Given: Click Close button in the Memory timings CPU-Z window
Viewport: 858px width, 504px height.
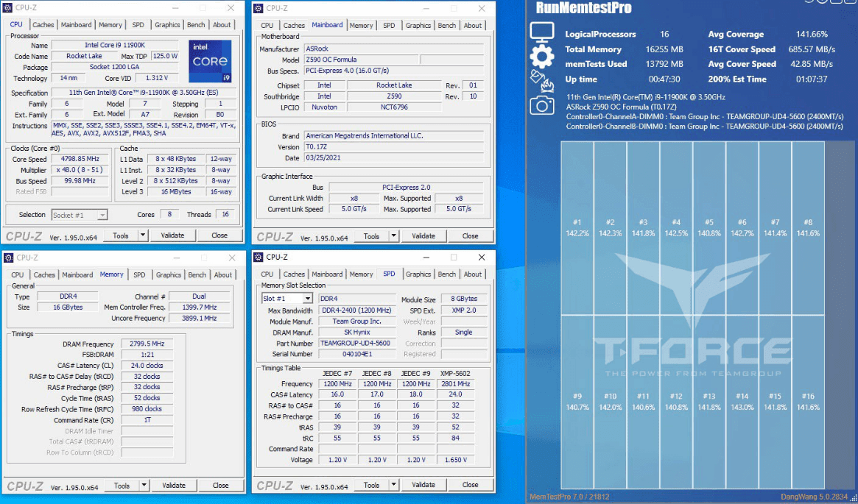Looking at the screenshot, I should click(x=220, y=486).
